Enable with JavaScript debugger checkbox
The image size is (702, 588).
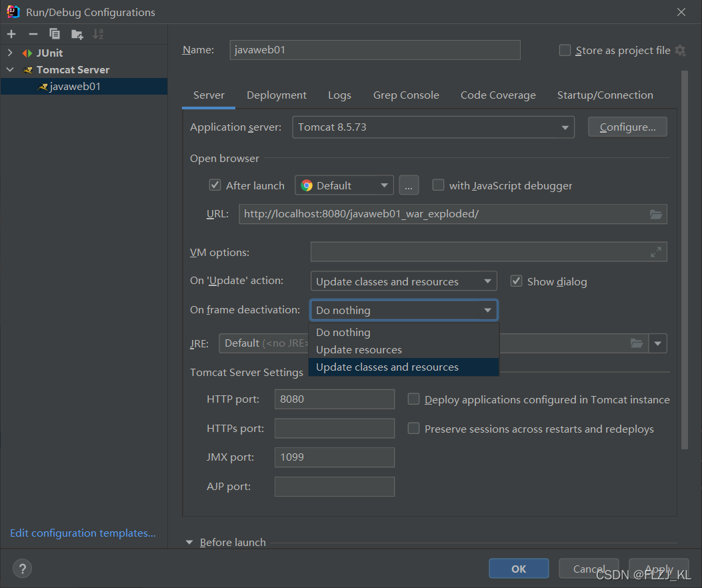438,185
